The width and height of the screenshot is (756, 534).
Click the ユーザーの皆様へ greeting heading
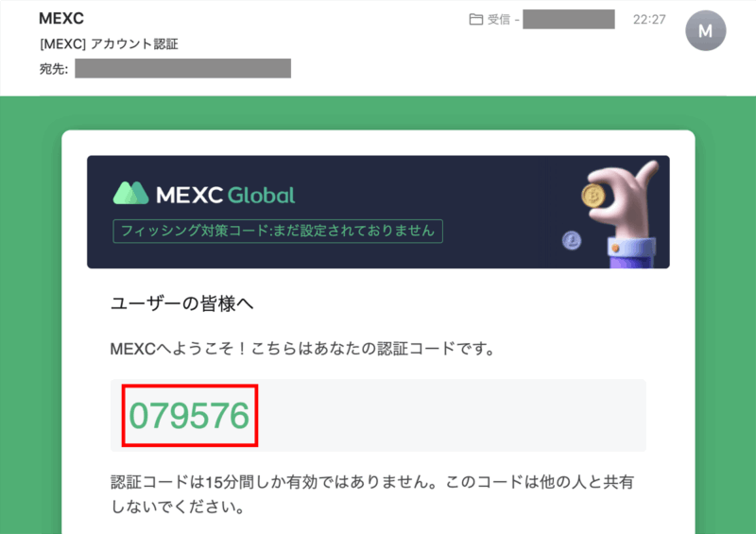[x=182, y=303]
